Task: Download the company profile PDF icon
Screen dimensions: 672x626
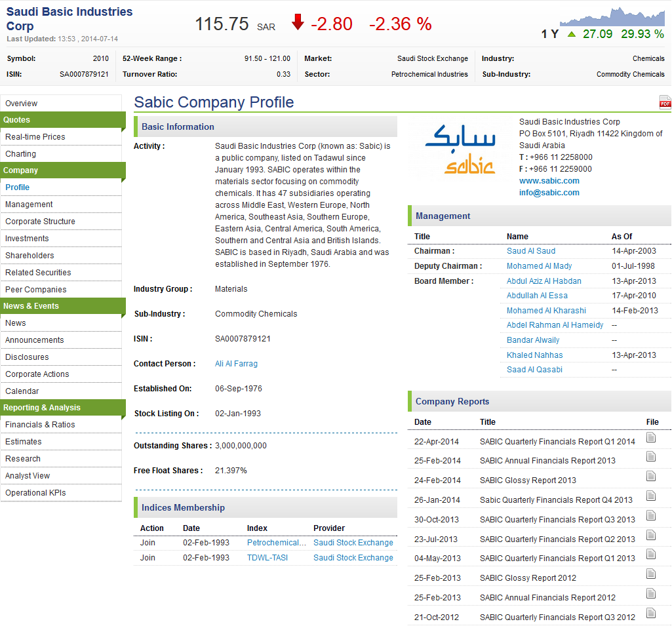Action: (665, 102)
